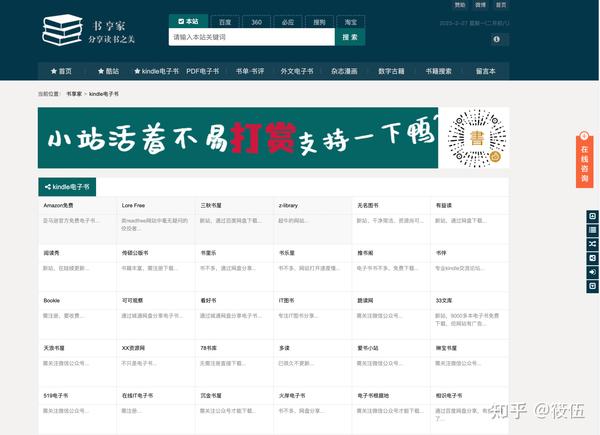Switch search source to 360
The height and width of the screenshot is (435, 600).
point(256,22)
